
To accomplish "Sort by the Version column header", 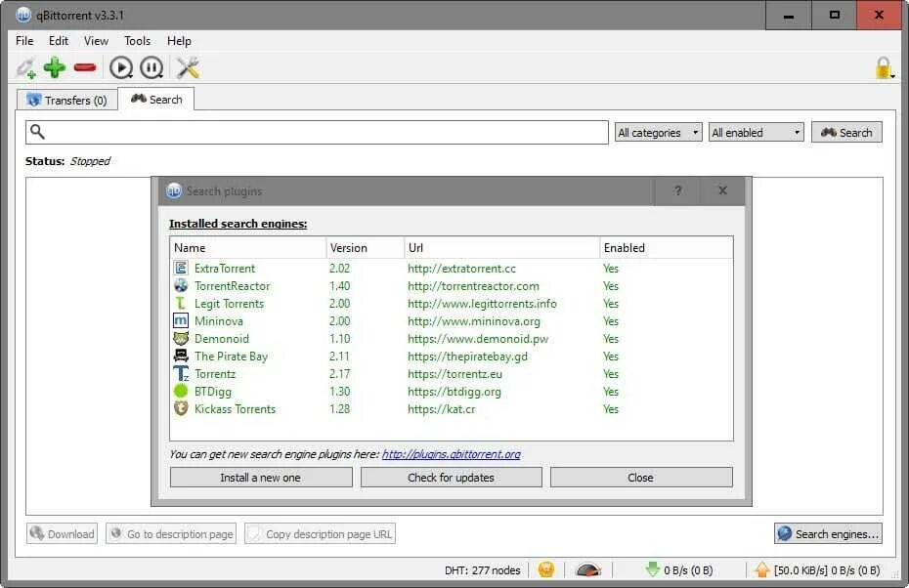I will (x=366, y=247).
